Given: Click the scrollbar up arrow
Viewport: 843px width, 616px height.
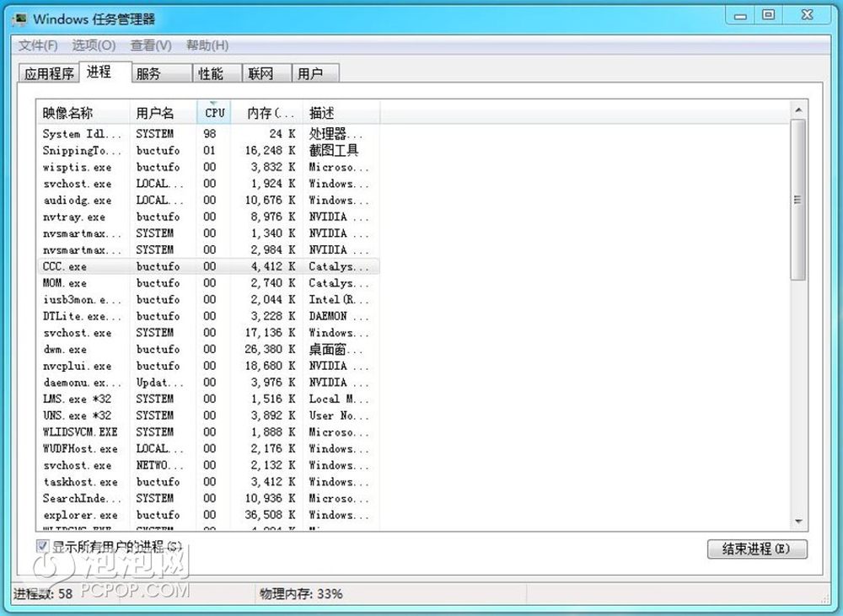Looking at the screenshot, I should click(798, 110).
